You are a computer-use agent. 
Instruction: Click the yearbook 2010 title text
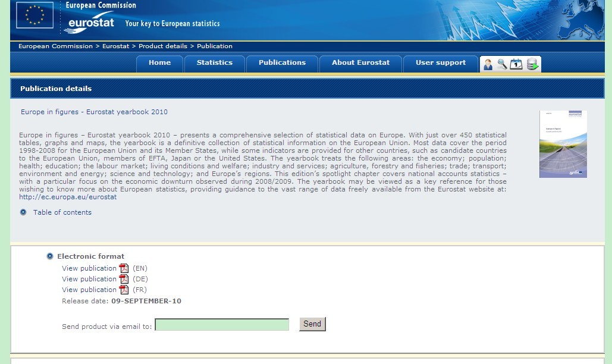click(94, 112)
